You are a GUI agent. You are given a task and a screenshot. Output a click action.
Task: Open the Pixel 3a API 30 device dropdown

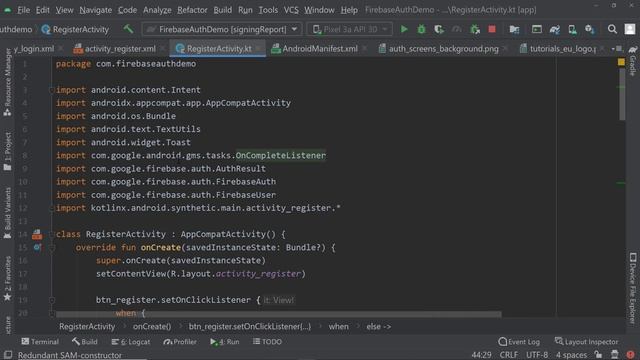coord(350,29)
